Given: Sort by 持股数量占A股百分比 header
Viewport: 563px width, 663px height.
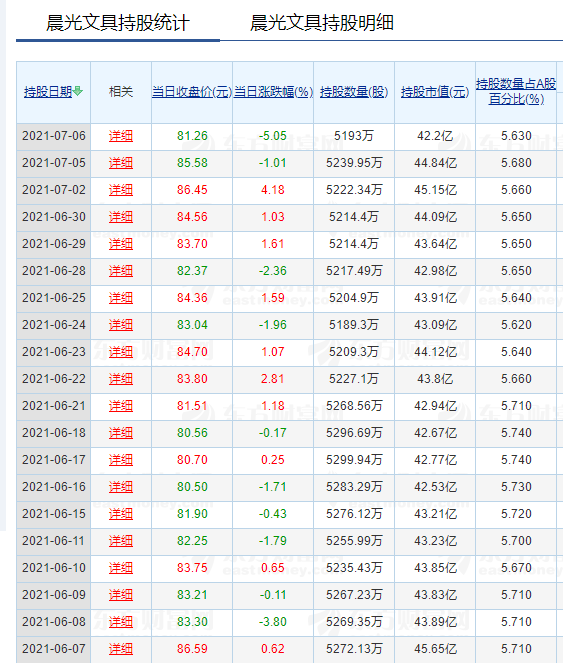Looking at the screenshot, I should tap(516, 91).
